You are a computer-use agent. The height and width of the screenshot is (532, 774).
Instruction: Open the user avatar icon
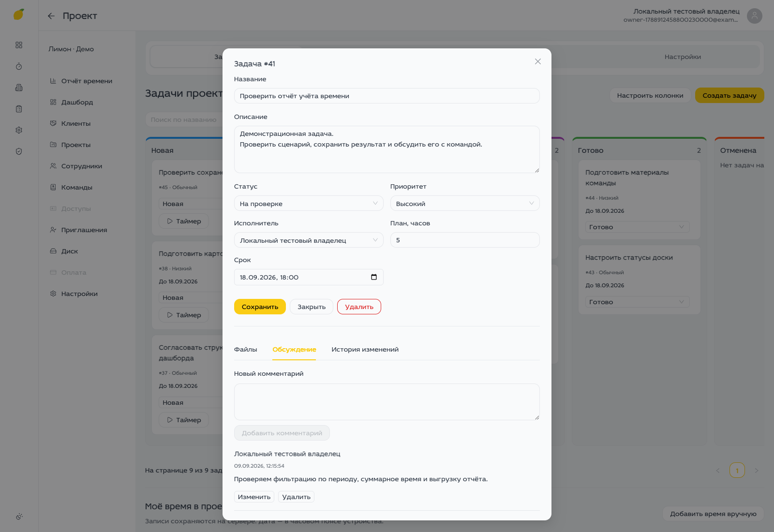tap(754, 16)
